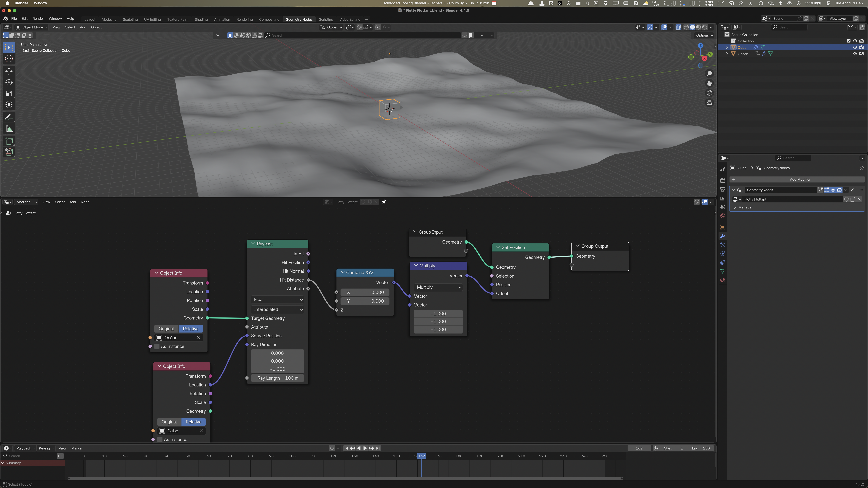Image resolution: width=868 pixels, height=488 pixels.
Task: Toggle viewport overlays
Action: 664,27
